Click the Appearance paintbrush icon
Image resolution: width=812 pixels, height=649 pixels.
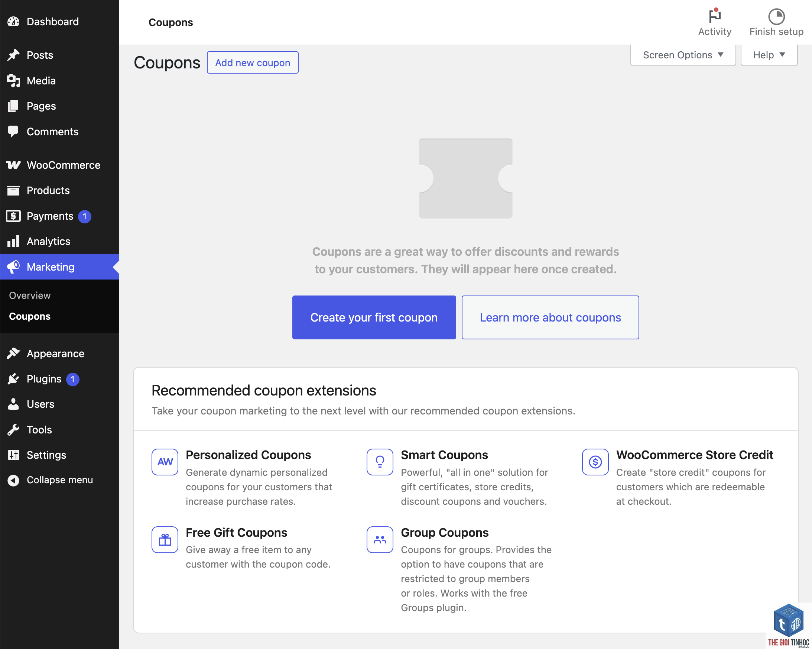[x=13, y=353]
